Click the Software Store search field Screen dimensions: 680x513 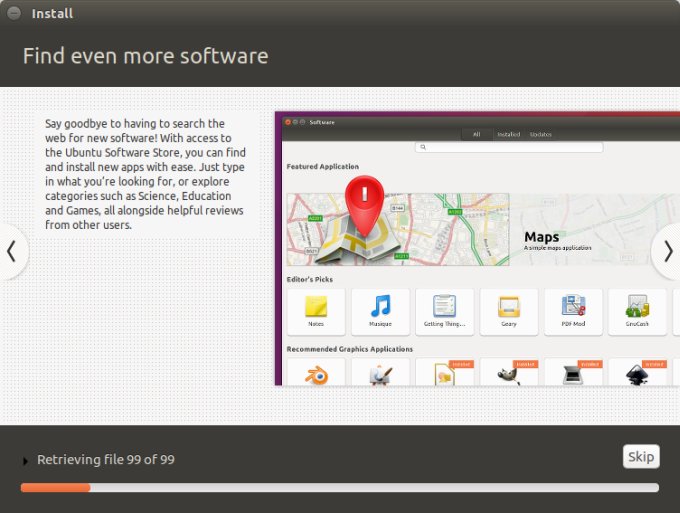[x=510, y=147]
